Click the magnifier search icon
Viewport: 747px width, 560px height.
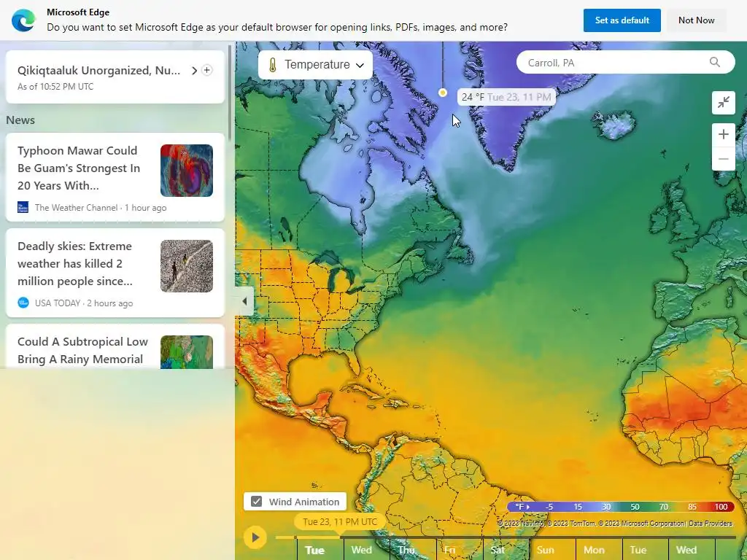pyautogui.click(x=715, y=63)
